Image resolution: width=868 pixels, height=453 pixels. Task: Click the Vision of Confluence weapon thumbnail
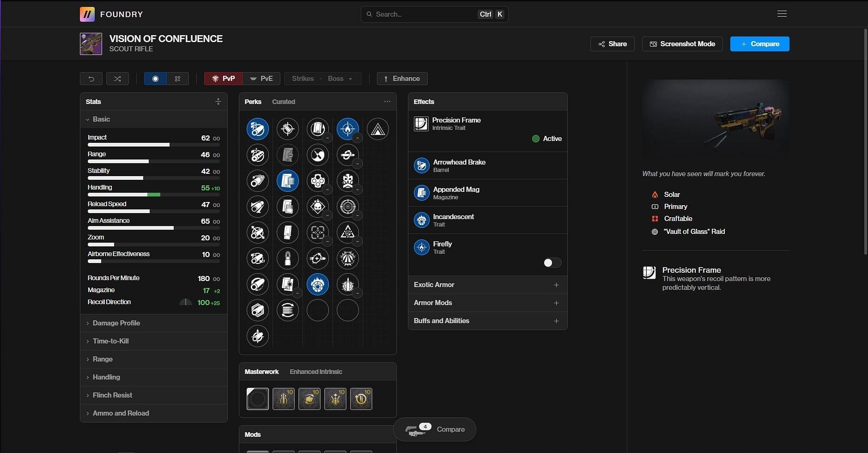[91, 44]
